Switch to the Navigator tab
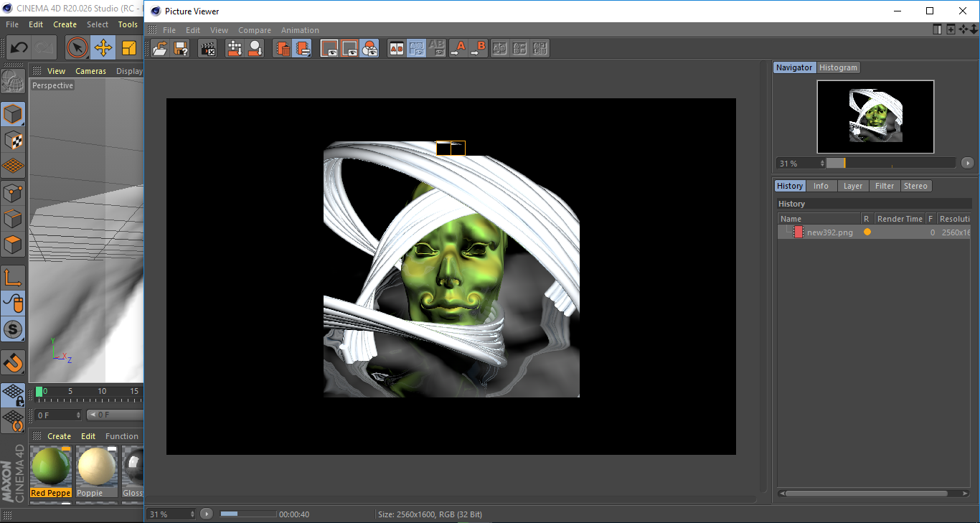Screen dimensions: 980x523 point(794,67)
